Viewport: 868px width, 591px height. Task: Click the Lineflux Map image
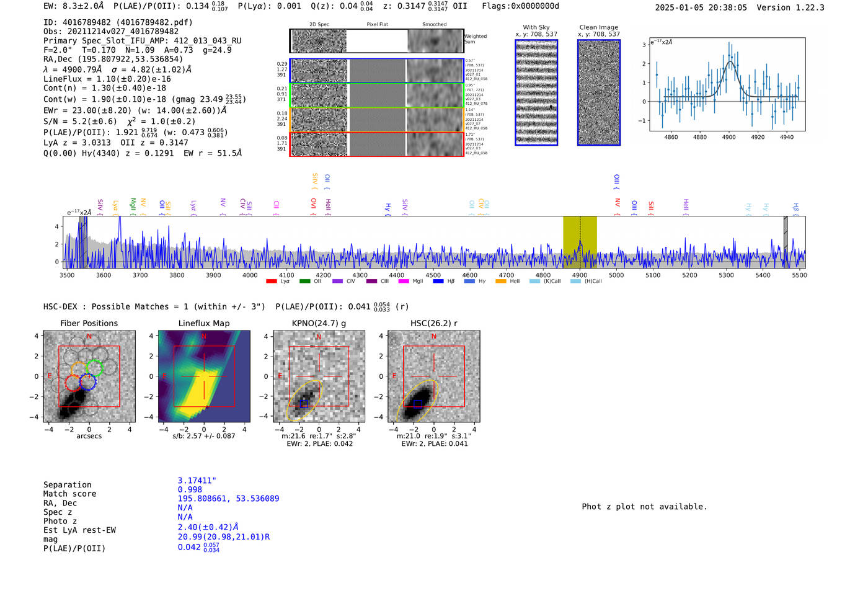coord(204,376)
